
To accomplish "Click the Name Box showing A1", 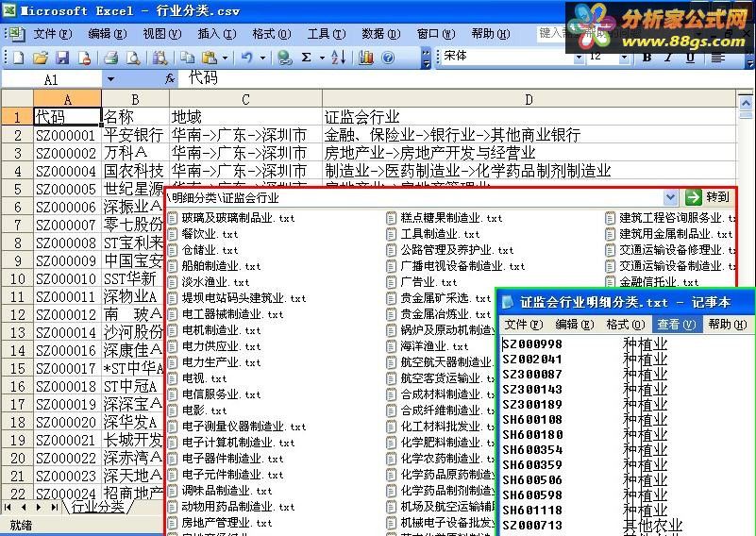I will click(x=51, y=79).
